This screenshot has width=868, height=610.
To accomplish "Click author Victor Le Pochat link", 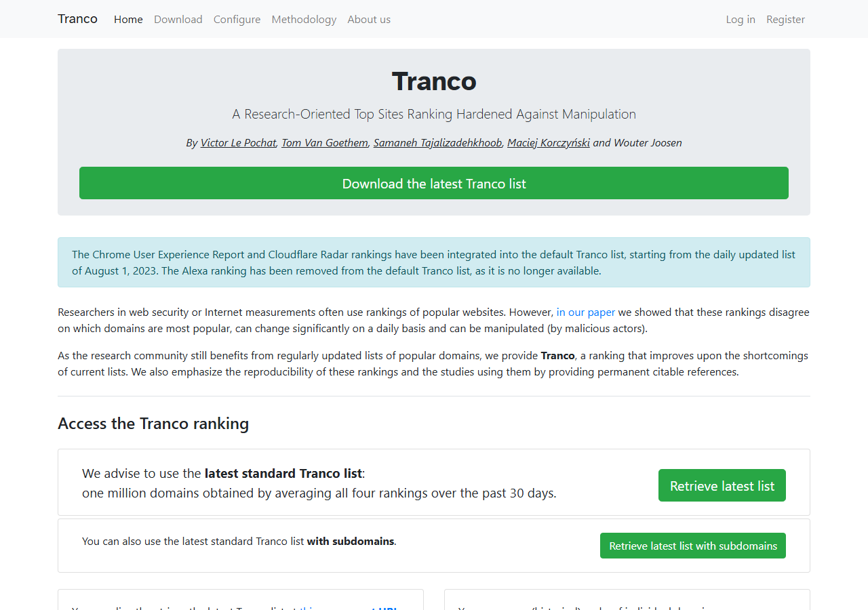I will (238, 142).
